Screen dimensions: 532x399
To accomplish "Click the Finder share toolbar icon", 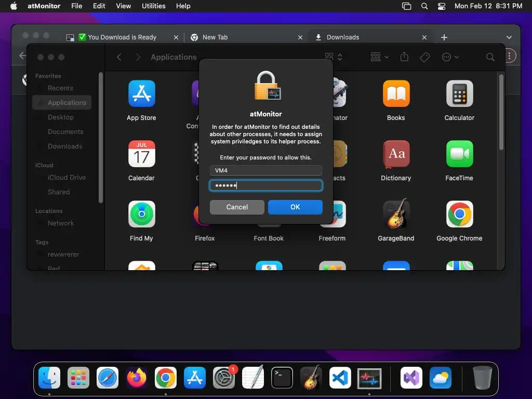I will [x=404, y=57].
